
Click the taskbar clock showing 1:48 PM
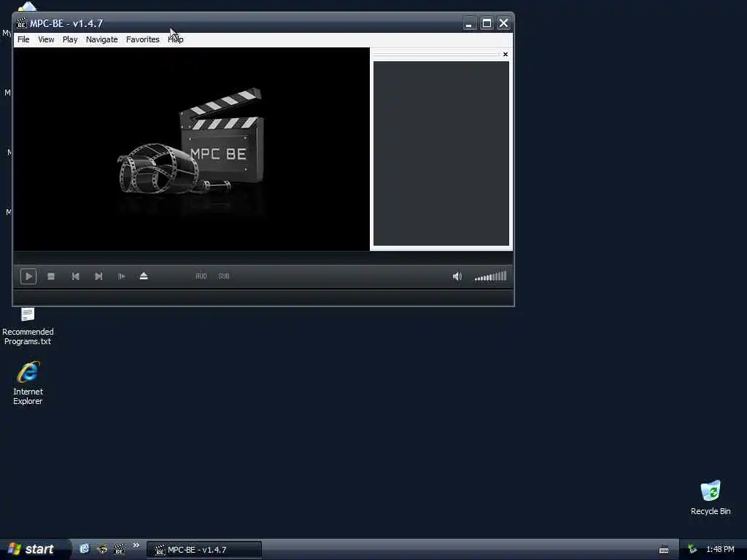coord(720,550)
